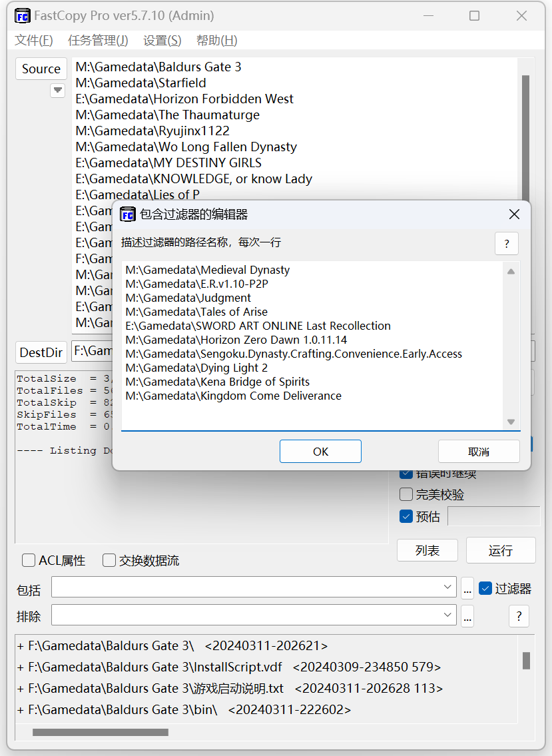Click the help ? button in filter editor
552x756 pixels.
tap(506, 244)
